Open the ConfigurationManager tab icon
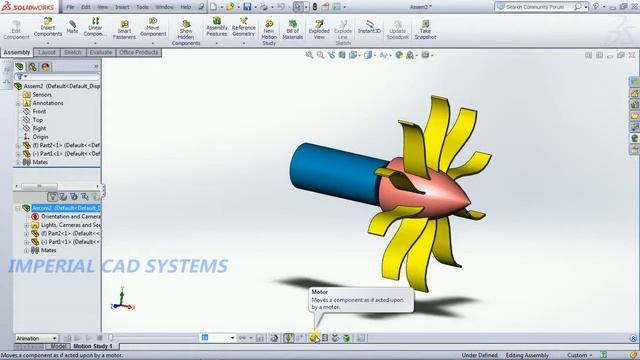Screen dimensions: 640x360 (32, 67)
